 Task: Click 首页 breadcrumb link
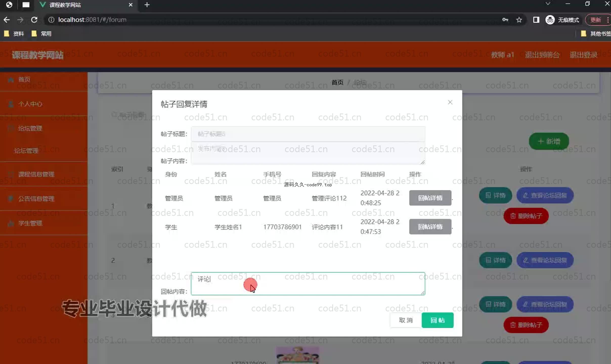[337, 82]
